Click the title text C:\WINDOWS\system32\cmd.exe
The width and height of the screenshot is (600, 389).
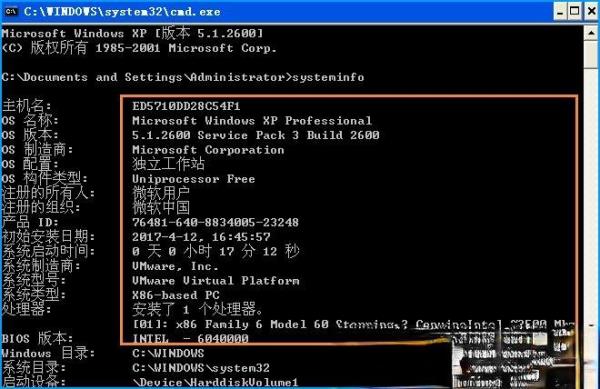tap(122, 12)
